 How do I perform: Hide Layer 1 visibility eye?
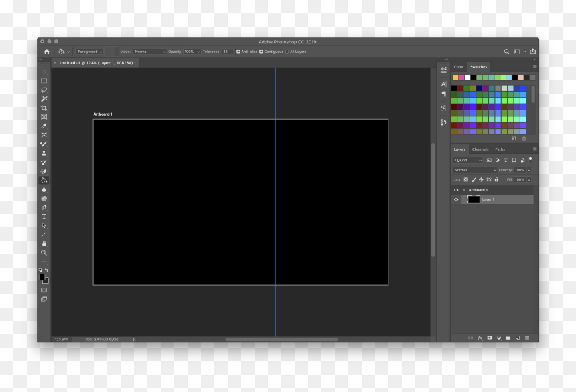(456, 199)
